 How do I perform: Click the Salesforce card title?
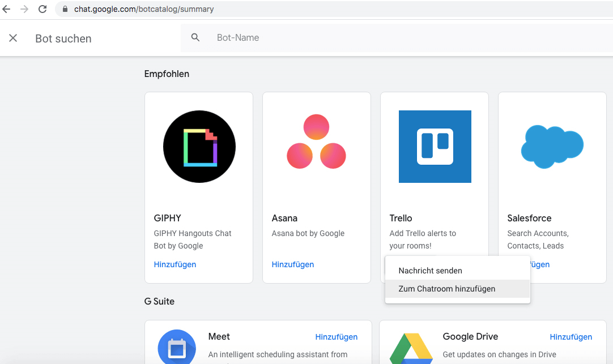pyautogui.click(x=529, y=218)
